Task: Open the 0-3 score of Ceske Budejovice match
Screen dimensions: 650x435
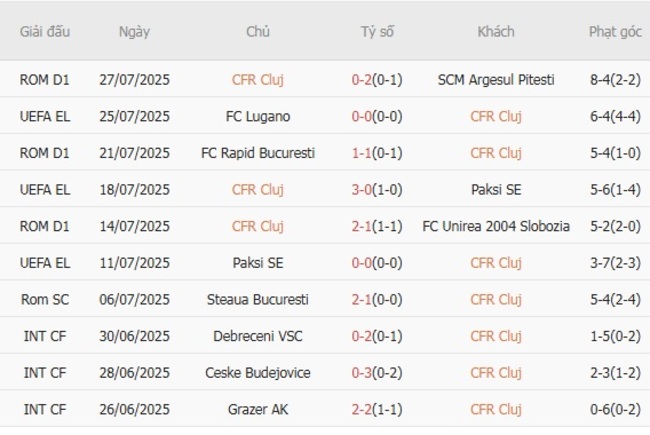Action: (x=362, y=372)
